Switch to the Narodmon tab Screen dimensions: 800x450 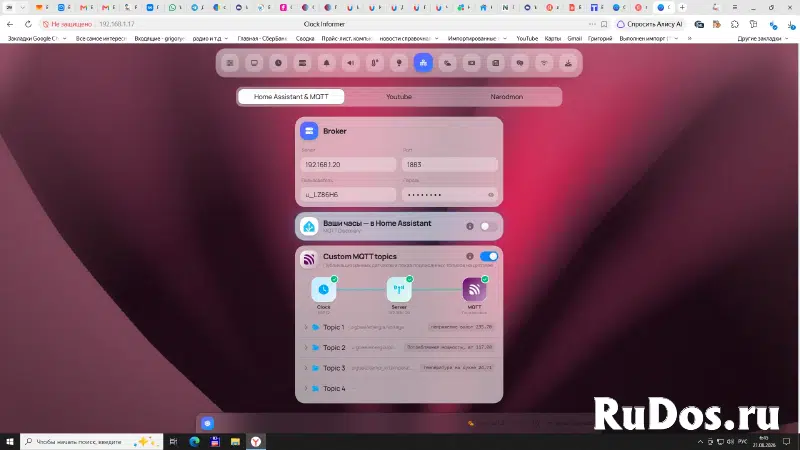pyautogui.click(x=507, y=96)
